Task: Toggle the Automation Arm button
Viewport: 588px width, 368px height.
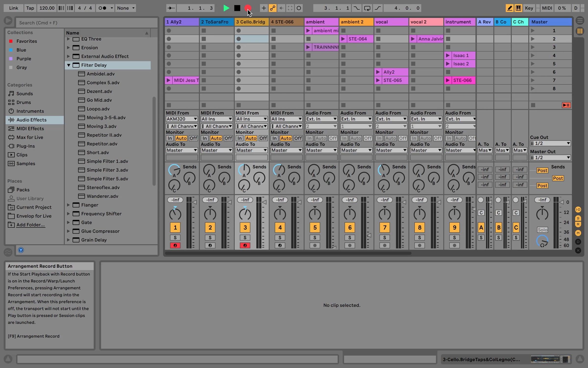Action: [272, 8]
